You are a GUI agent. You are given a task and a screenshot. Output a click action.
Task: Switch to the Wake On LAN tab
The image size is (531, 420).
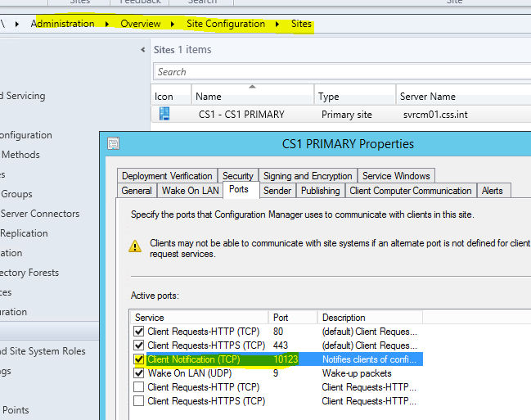[x=191, y=191]
